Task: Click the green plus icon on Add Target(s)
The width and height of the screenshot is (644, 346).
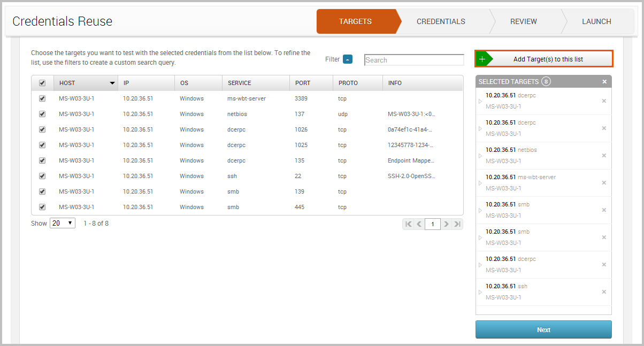Action: 482,59
